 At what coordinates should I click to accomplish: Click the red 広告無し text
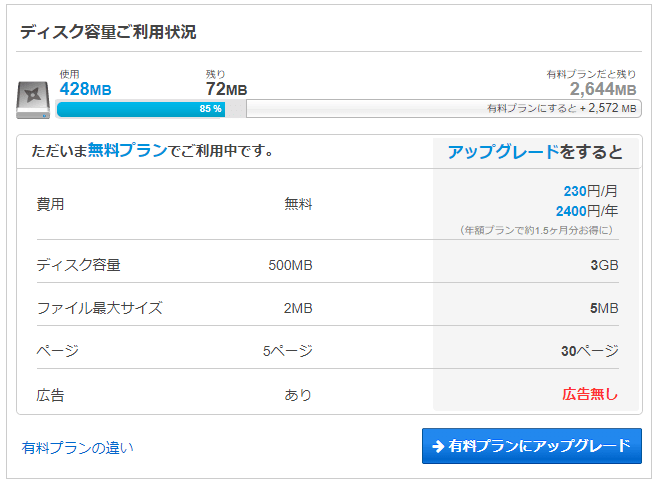tap(590, 394)
